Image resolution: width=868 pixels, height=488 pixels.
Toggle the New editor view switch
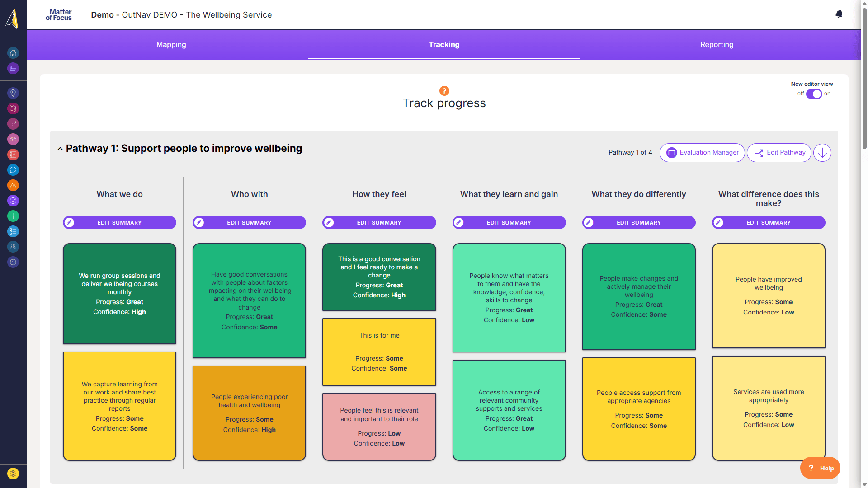pyautogui.click(x=814, y=94)
